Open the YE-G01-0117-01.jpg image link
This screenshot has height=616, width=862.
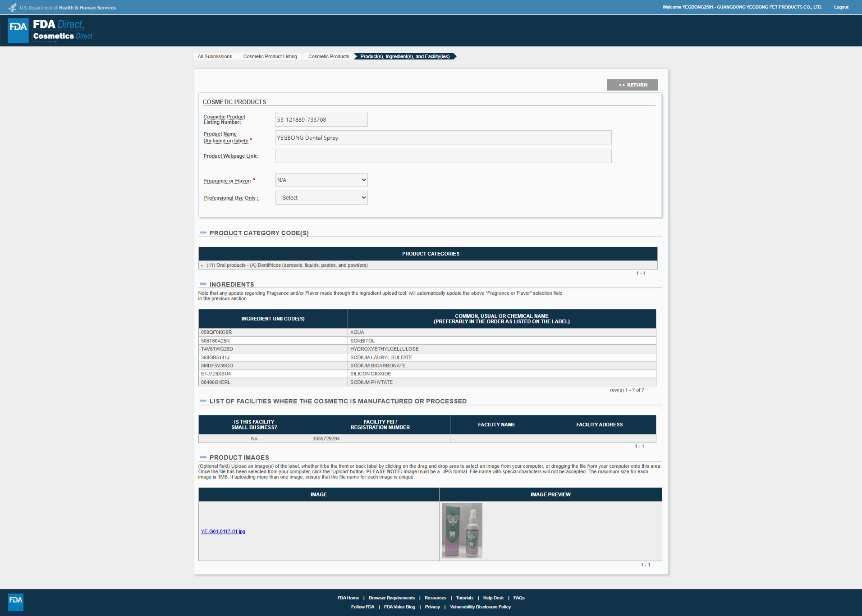[x=223, y=532]
